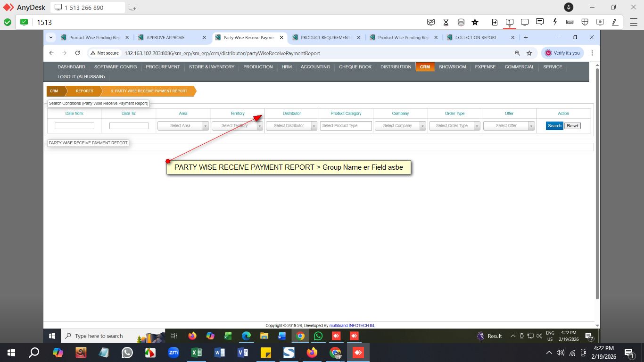
Task: Open File Explorer on the remote taskbar
Action: [264, 336]
